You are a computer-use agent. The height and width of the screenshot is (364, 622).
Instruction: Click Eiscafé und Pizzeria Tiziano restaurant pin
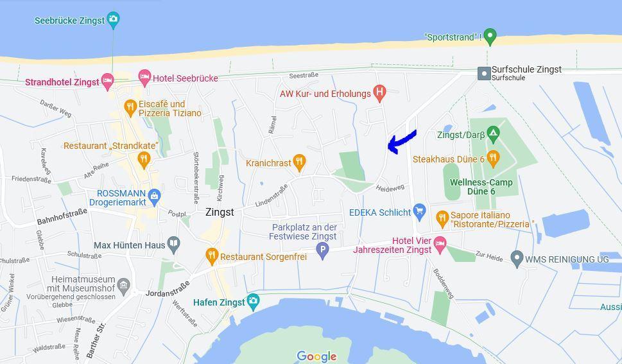[x=130, y=108]
